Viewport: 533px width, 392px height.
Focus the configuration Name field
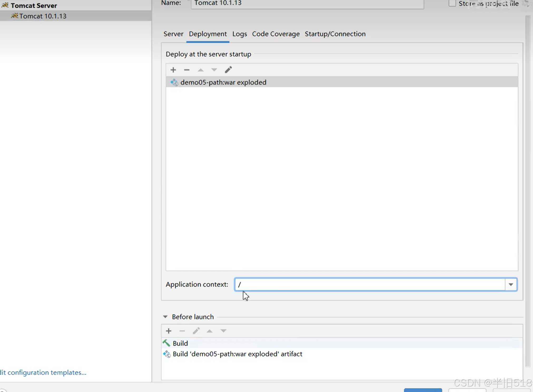307,4
